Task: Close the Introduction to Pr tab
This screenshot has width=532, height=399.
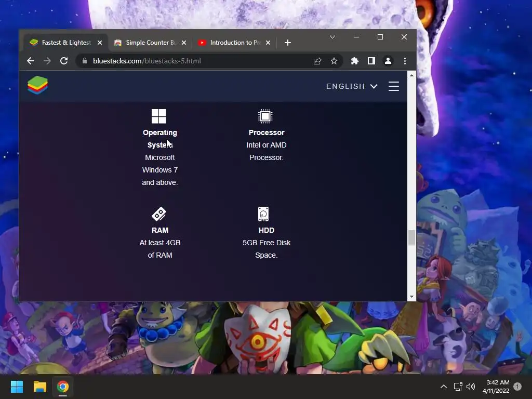Action: point(268,43)
